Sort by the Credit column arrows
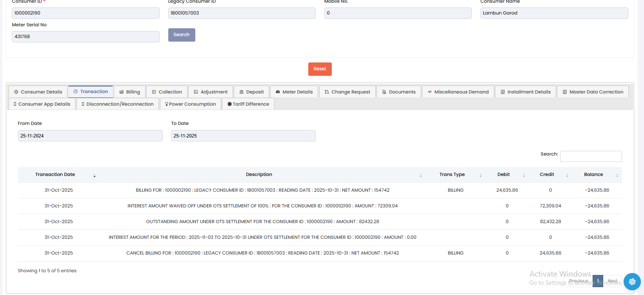The width and height of the screenshot is (644, 295). point(567,176)
